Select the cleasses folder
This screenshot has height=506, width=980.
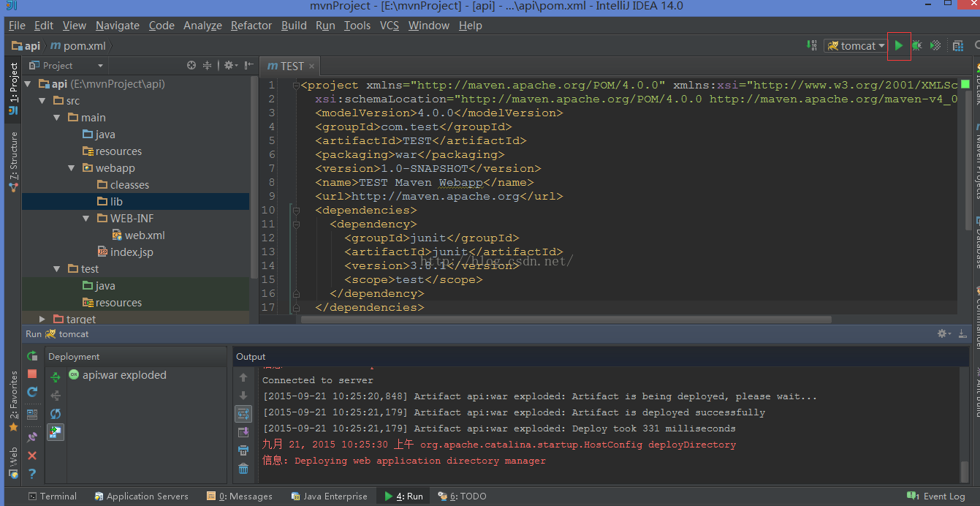[123, 185]
